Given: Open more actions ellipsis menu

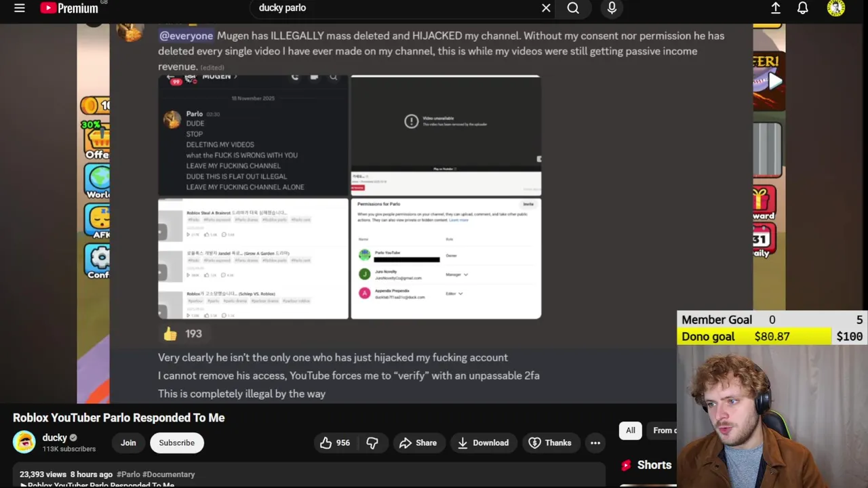Looking at the screenshot, I should (595, 443).
